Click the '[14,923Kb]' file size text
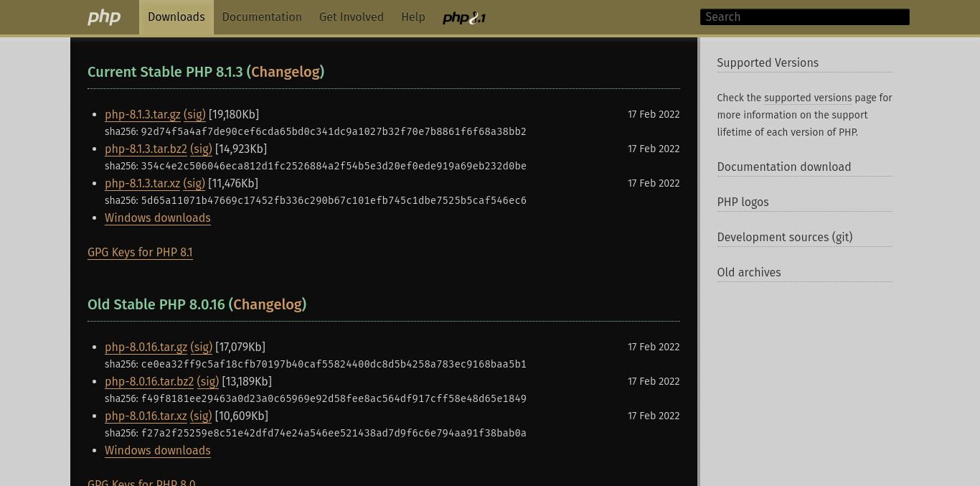The height and width of the screenshot is (486, 980). click(241, 149)
